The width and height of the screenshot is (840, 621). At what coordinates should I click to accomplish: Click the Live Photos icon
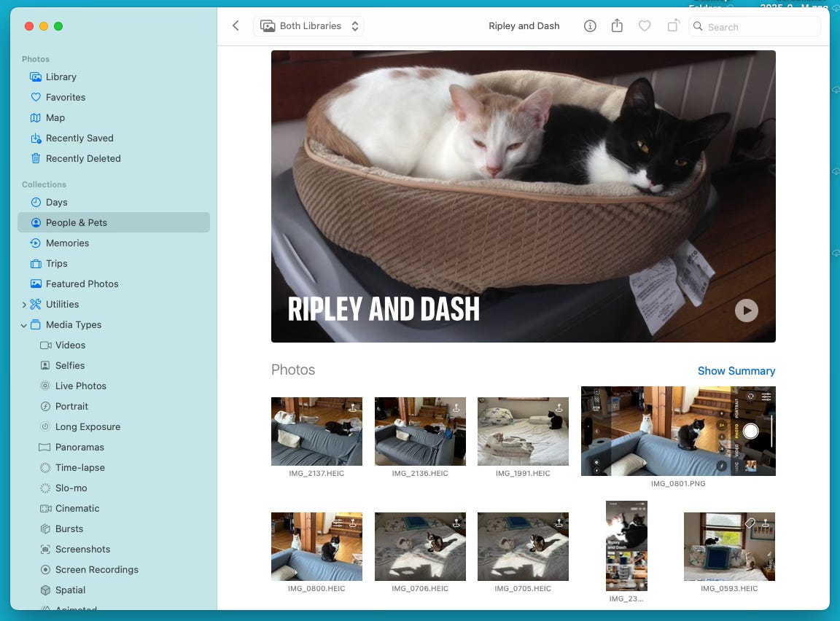45,386
